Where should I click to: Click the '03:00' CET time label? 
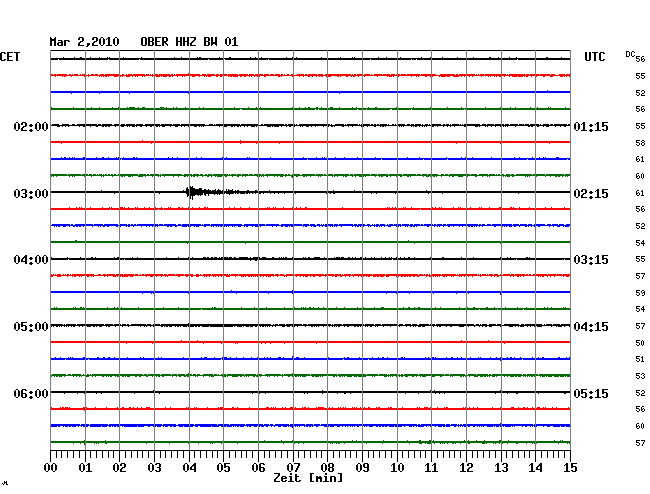31,194
